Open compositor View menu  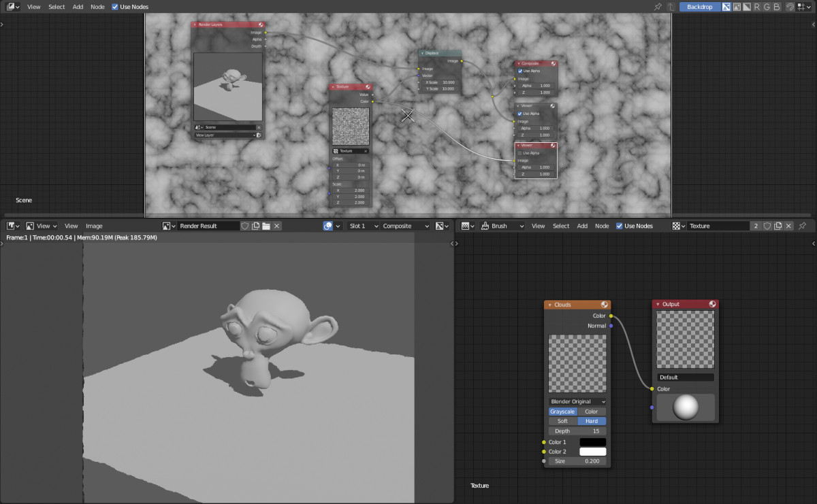click(33, 7)
